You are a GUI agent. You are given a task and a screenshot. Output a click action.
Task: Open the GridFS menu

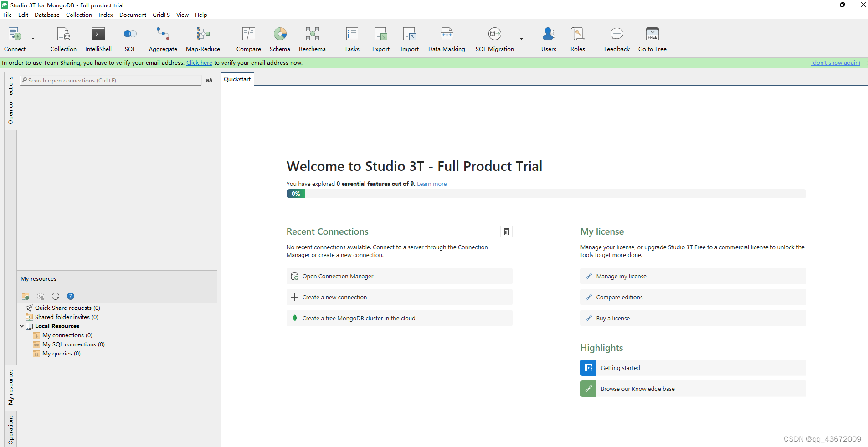161,15
